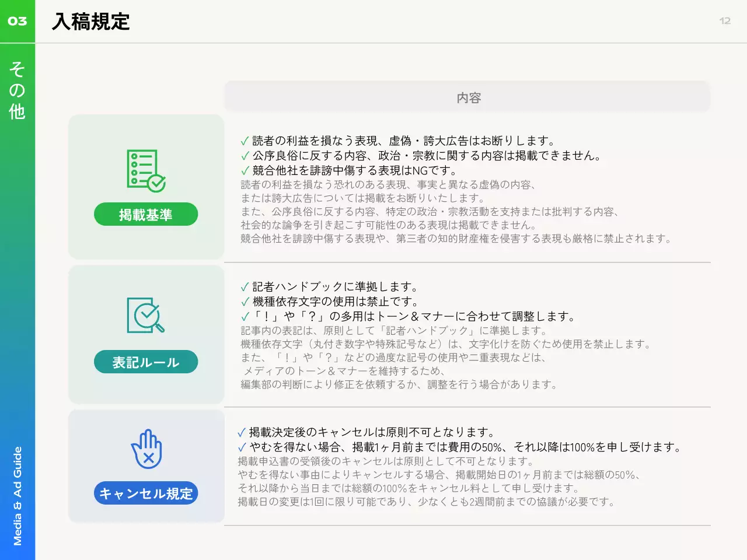Click the 入稿規定 page title
747x560 pixels.
tap(91, 22)
